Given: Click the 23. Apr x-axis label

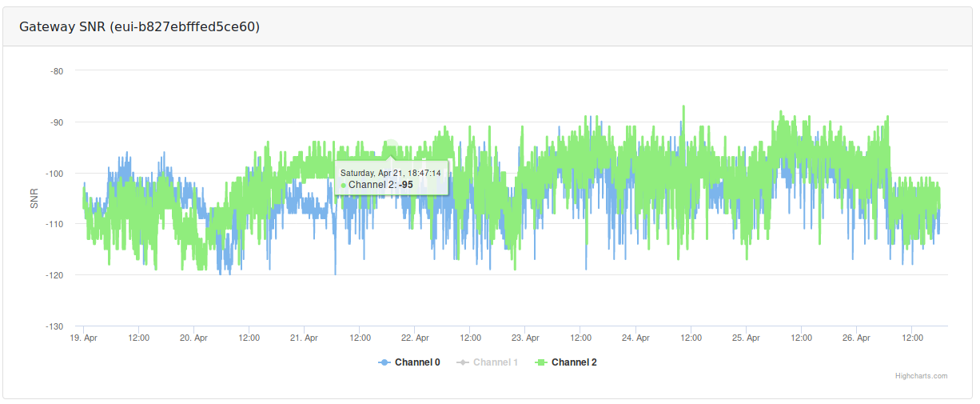Looking at the screenshot, I should 525,338.
